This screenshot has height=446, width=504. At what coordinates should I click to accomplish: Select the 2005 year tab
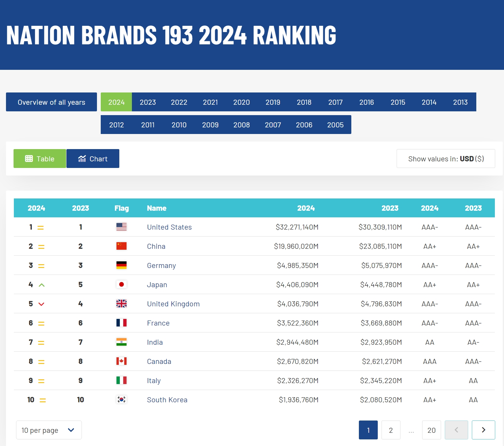tap(335, 125)
